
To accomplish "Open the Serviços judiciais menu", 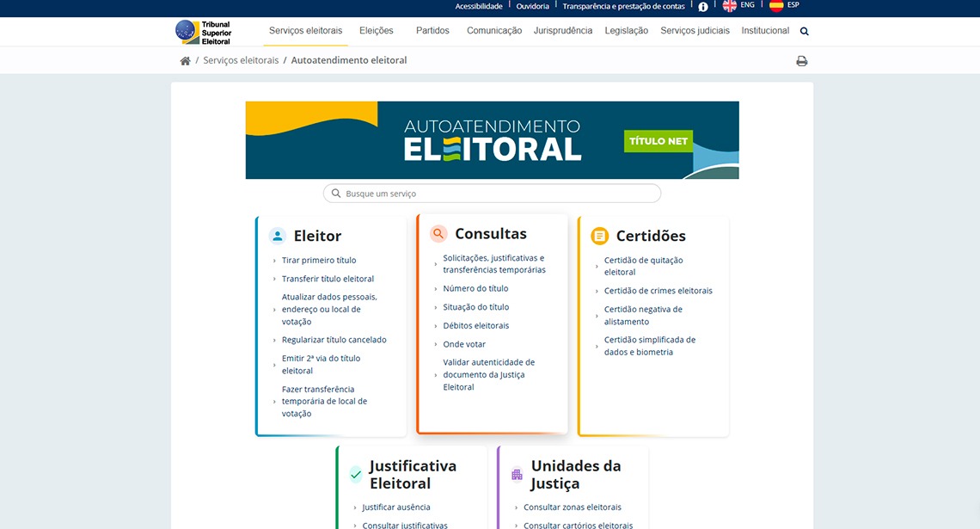I will [695, 31].
